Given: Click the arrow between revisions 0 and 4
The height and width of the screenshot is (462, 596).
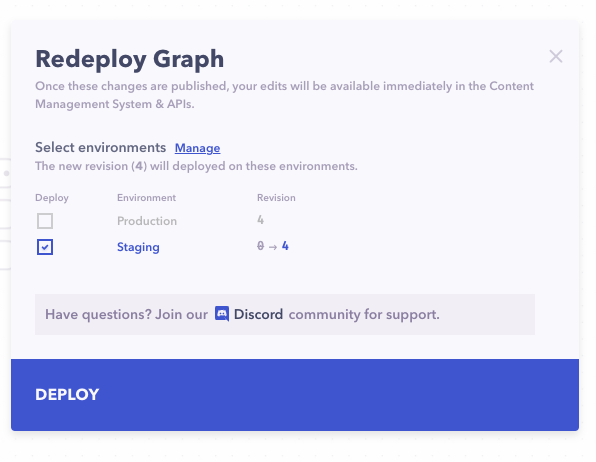Looking at the screenshot, I should point(273,247).
